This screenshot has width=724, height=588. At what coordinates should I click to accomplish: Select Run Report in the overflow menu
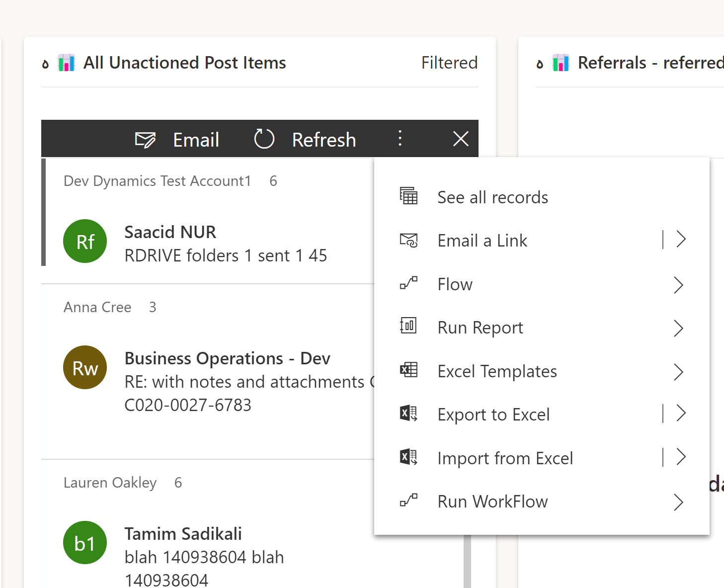tap(542, 328)
